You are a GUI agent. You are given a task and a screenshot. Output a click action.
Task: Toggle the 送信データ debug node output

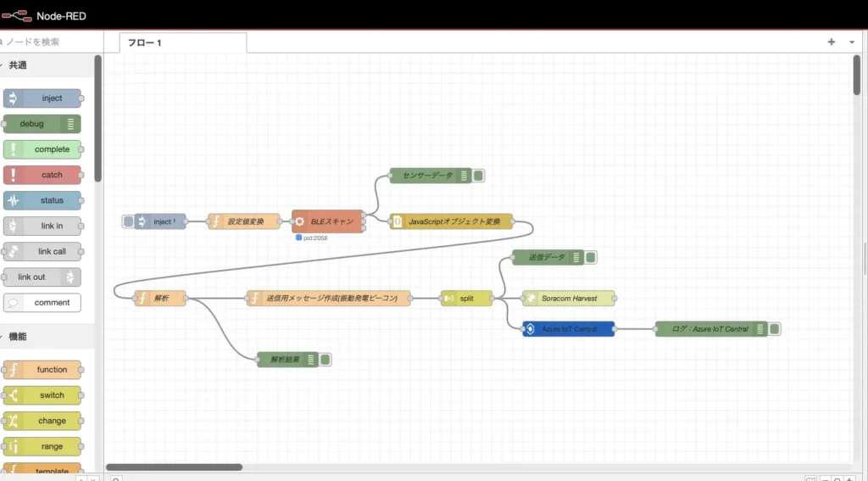tap(591, 257)
